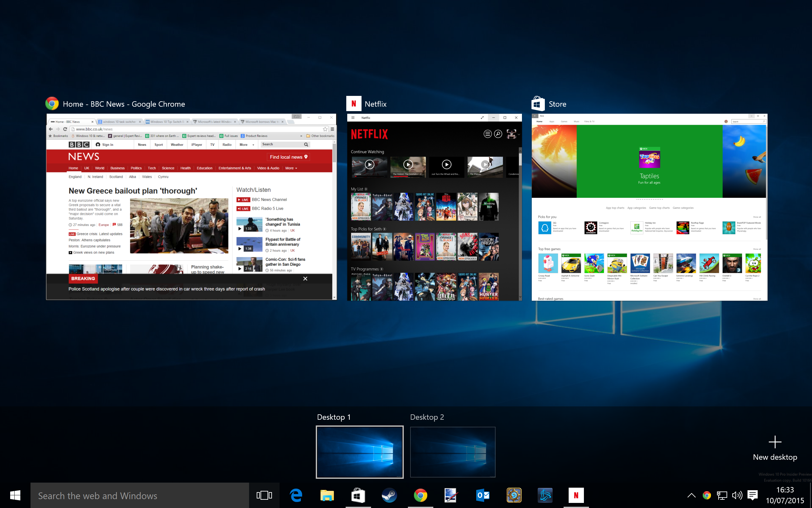Open Chrome's hamburger menu
The height and width of the screenshot is (508, 812).
pyautogui.click(x=332, y=129)
